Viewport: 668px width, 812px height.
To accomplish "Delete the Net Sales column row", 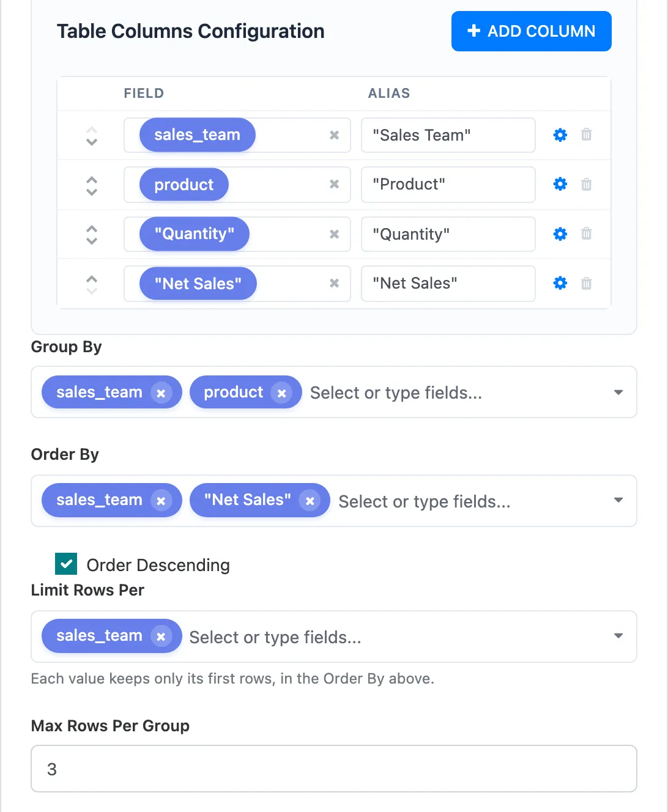I will [586, 283].
